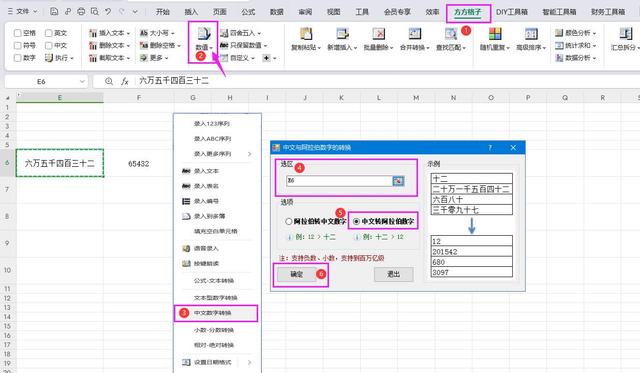The image size is (640, 373).
Task: Open the Name Box dropdown arrow
Action: click(x=82, y=81)
